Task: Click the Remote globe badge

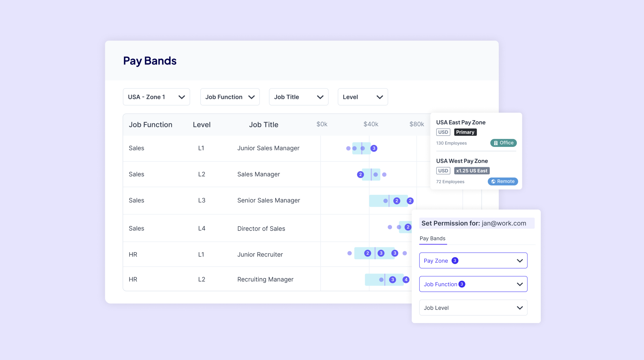Action: tap(503, 182)
